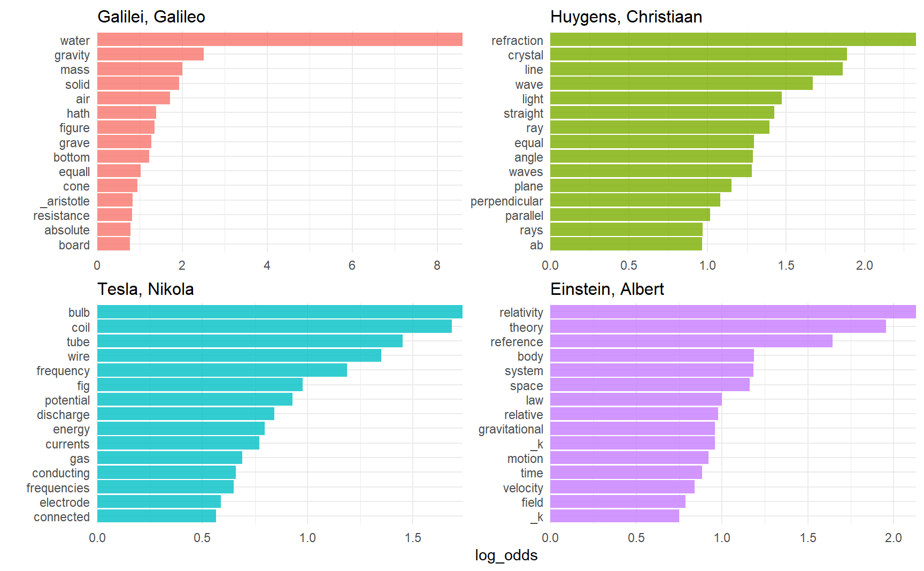Screen dimensions: 924x571
Task: Click the 'perpendicular' axis label
Action: (x=506, y=201)
